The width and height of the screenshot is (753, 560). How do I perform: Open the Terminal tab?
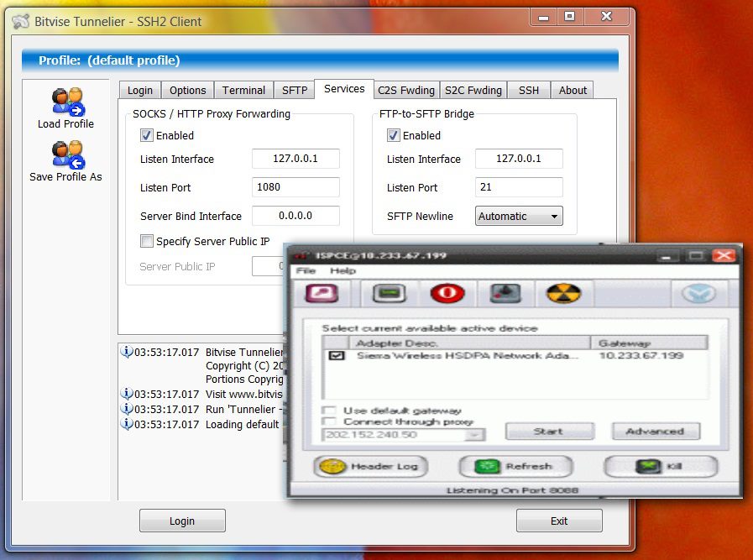[x=243, y=91]
